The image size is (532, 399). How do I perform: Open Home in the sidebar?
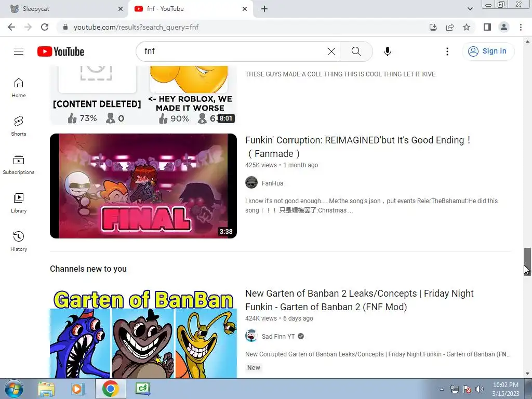[19, 87]
